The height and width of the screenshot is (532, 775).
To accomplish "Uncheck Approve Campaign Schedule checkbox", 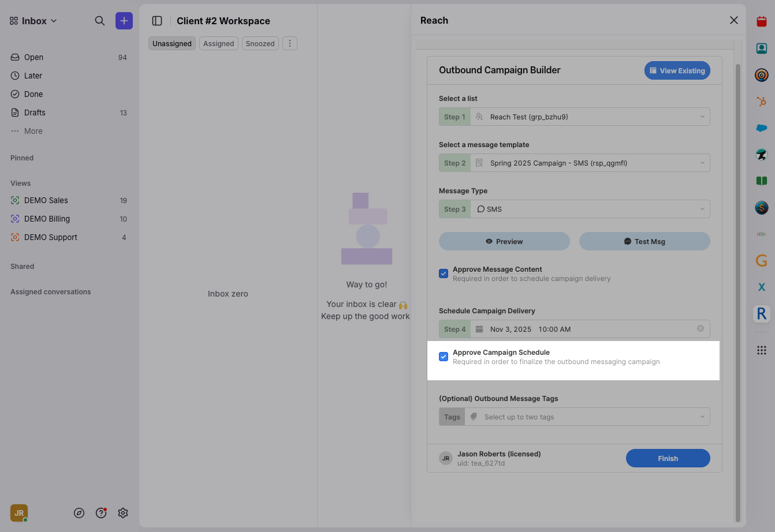I will tap(444, 357).
